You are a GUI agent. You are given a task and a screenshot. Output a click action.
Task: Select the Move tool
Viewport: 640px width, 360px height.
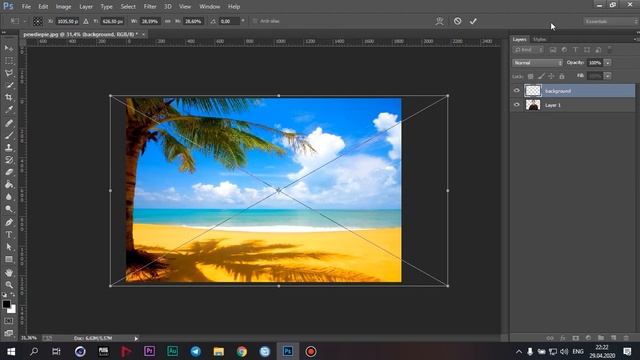pyautogui.click(x=9, y=48)
